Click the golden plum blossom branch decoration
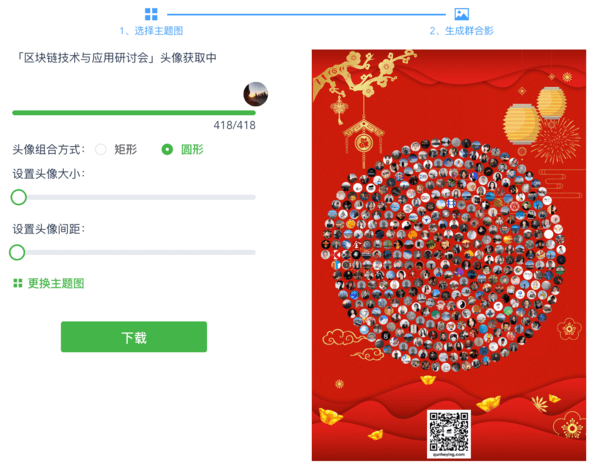The width and height of the screenshot is (600, 474). [x=362, y=75]
